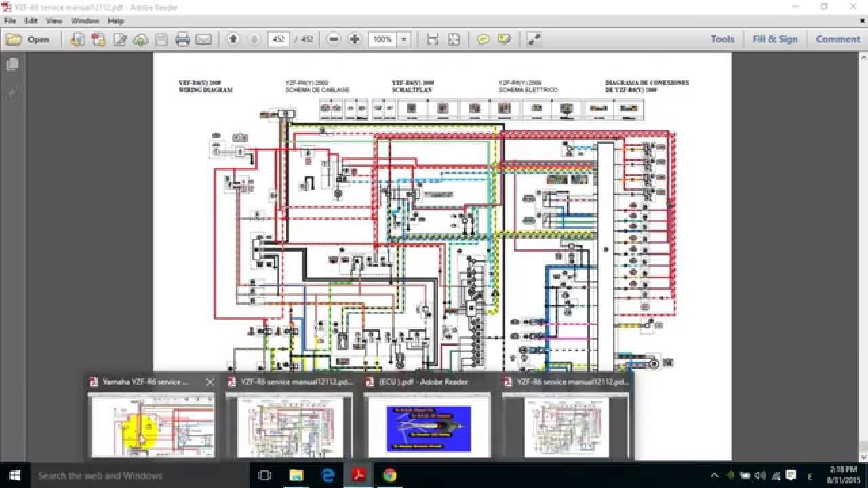Show page thumbnails panel in left sidebar
868x488 pixels.
coord(12,65)
